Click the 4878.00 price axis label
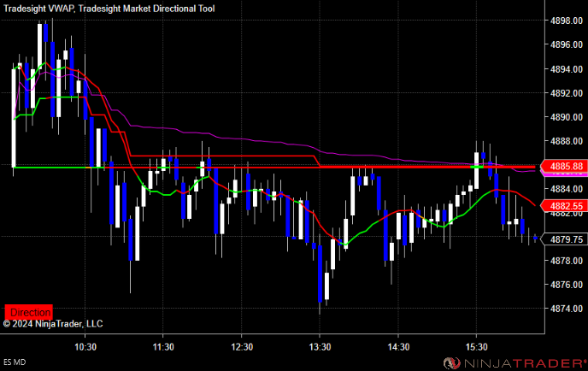 point(567,261)
